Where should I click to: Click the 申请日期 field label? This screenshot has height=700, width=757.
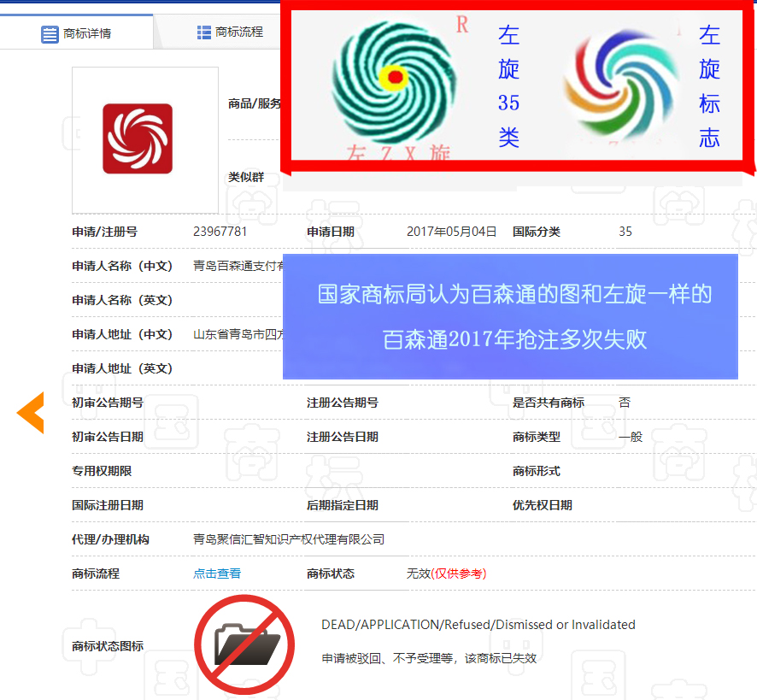331,232
